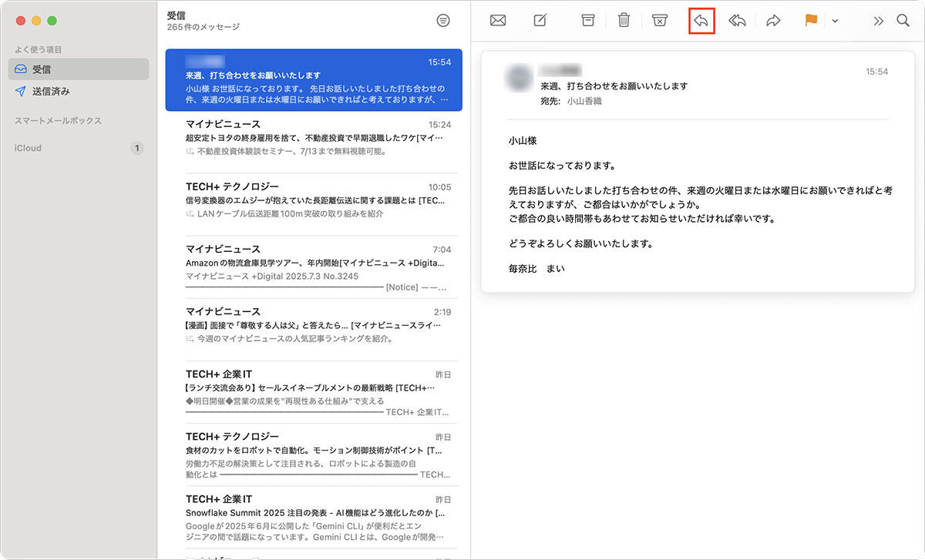
Task: Click the スマートメールボックス section header
Action: pyautogui.click(x=58, y=121)
